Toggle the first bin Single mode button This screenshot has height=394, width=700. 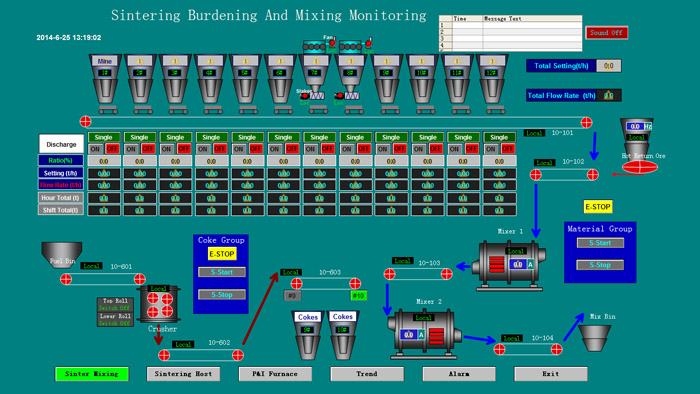(104, 137)
